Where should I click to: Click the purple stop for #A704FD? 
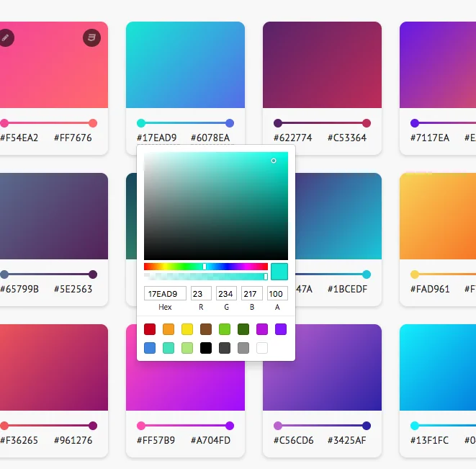(x=230, y=426)
